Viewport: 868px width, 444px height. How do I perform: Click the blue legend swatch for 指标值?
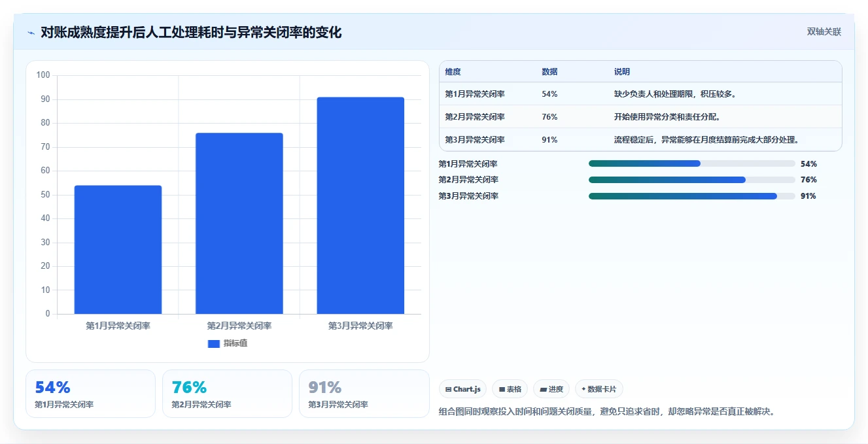pos(213,343)
